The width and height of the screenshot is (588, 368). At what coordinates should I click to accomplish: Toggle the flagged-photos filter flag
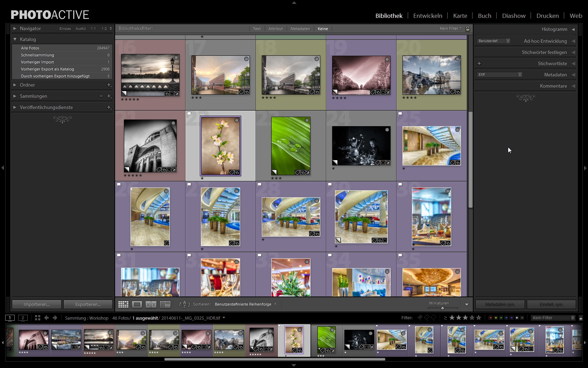(420, 318)
